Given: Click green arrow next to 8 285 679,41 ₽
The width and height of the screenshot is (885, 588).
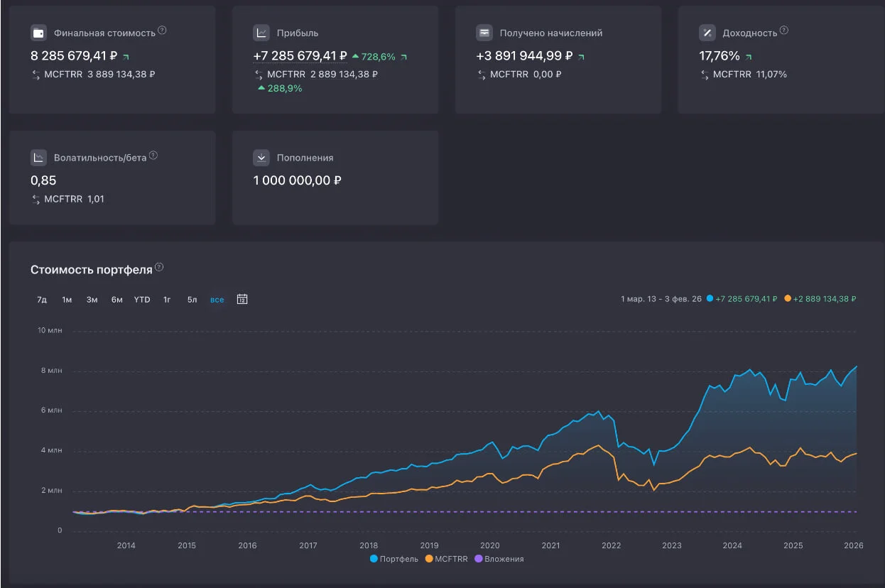Looking at the screenshot, I should point(126,56).
